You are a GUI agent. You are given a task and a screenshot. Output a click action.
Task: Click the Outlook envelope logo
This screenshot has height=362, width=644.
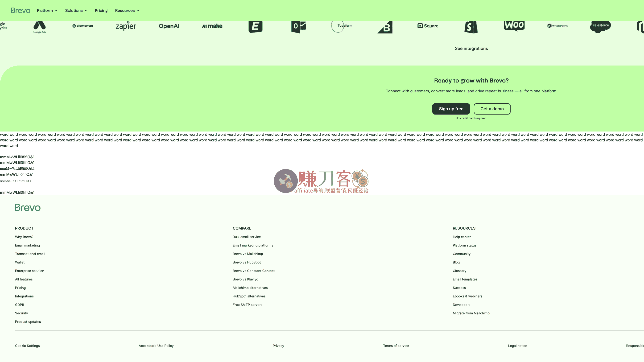[x=298, y=26]
